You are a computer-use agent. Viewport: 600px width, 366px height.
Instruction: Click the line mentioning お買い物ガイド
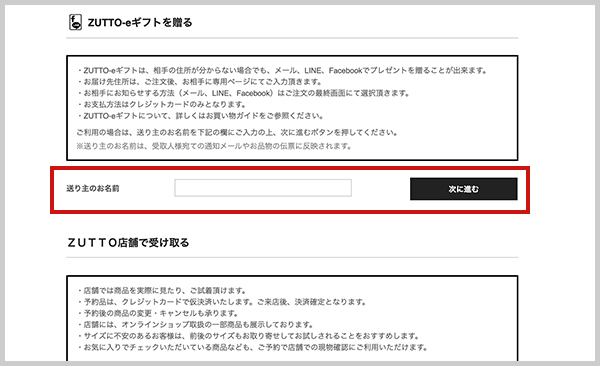[x=201, y=116]
